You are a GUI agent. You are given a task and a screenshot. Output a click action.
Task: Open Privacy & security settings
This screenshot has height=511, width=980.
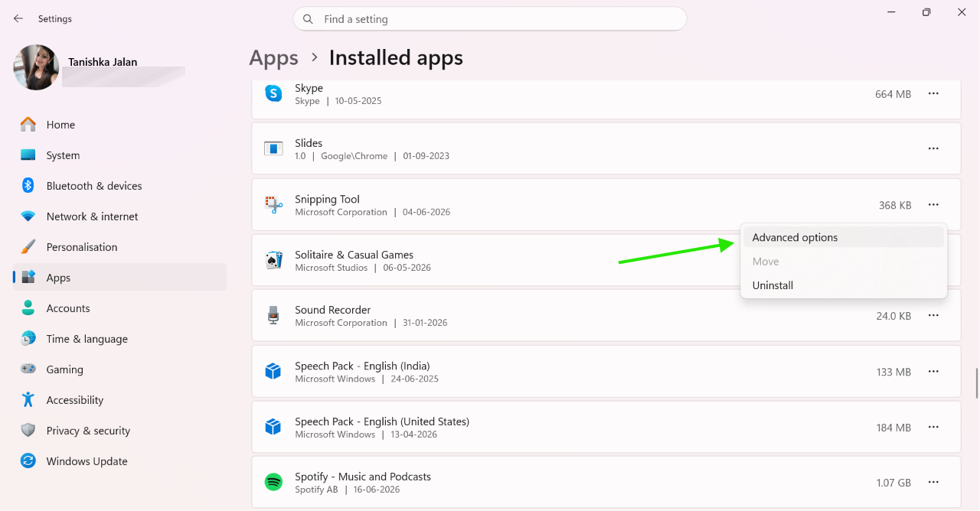(119, 430)
